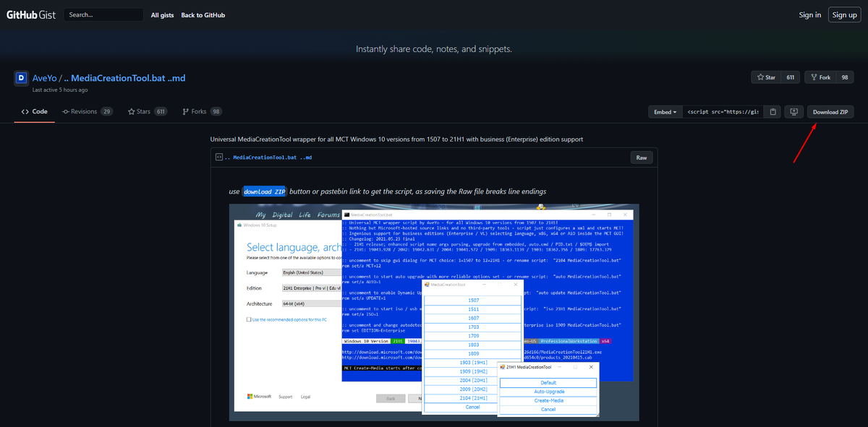Open the AveYo author profile link

[x=45, y=78]
